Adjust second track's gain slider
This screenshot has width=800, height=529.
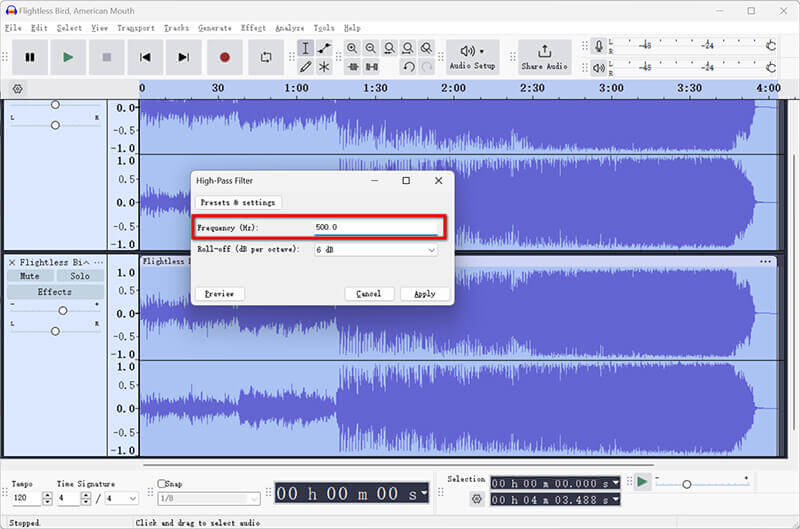tap(63, 311)
